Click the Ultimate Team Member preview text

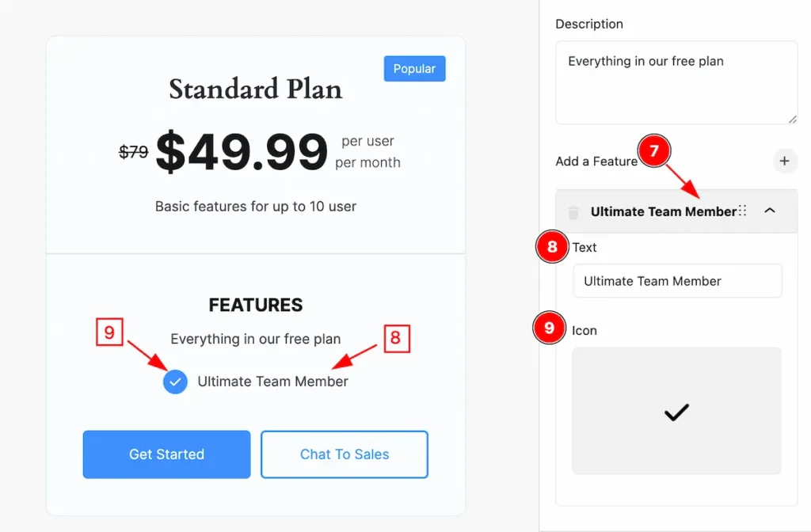272,382
